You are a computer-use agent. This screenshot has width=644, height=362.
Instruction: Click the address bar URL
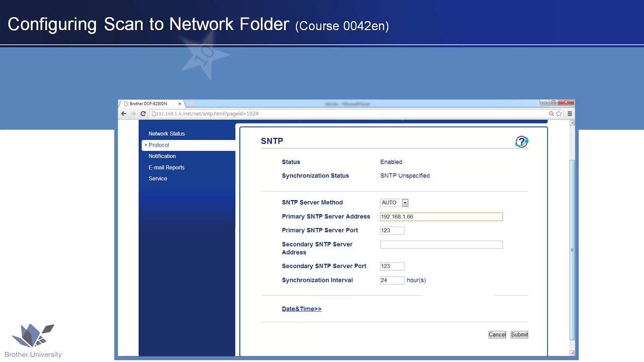(x=207, y=114)
